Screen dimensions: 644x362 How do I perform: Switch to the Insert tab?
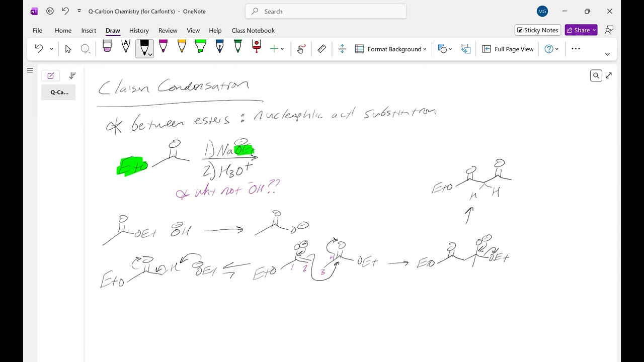[89, 30]
